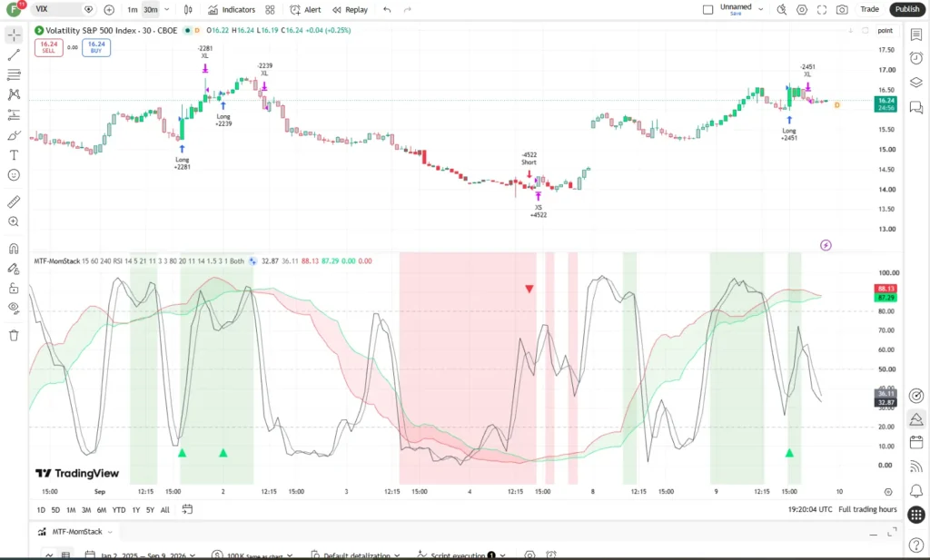Image resolution: width=930 pixels, height=560 pixels.
Task: Select the text annotation tool
Action: [x=15, y=155]
